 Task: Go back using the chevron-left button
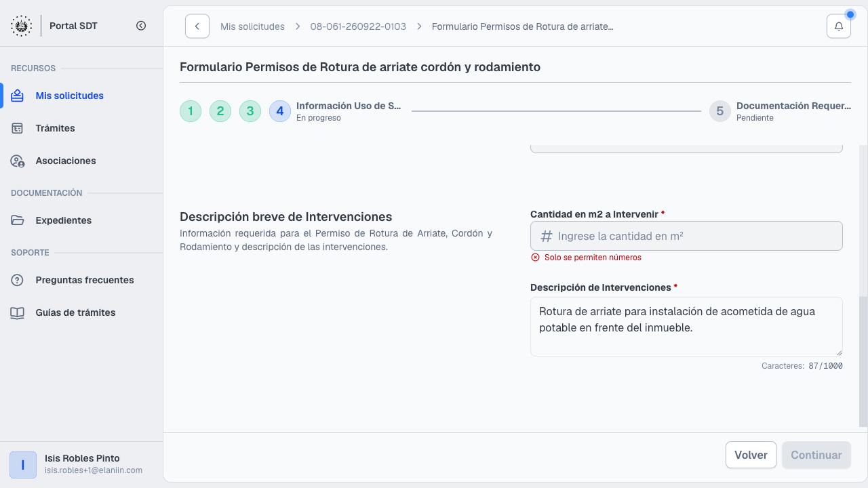coord(197,26)
